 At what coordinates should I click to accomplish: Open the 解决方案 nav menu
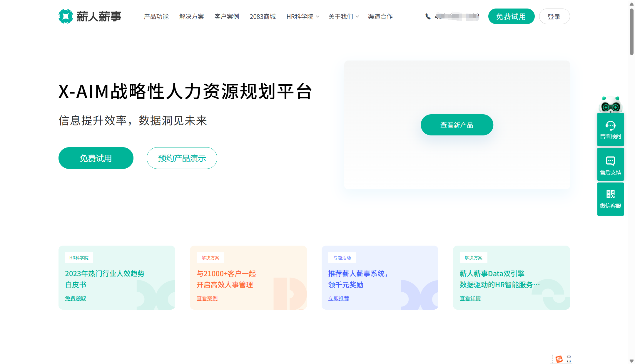coord(191,16)
